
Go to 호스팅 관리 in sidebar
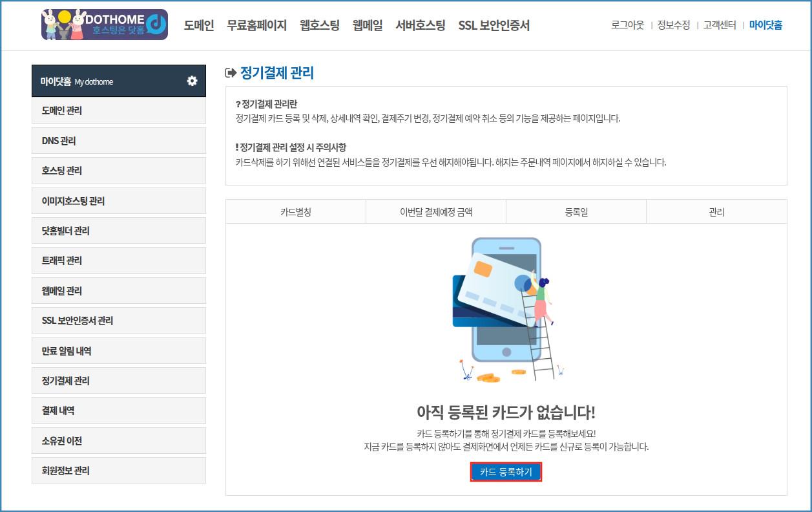point(119,171)
